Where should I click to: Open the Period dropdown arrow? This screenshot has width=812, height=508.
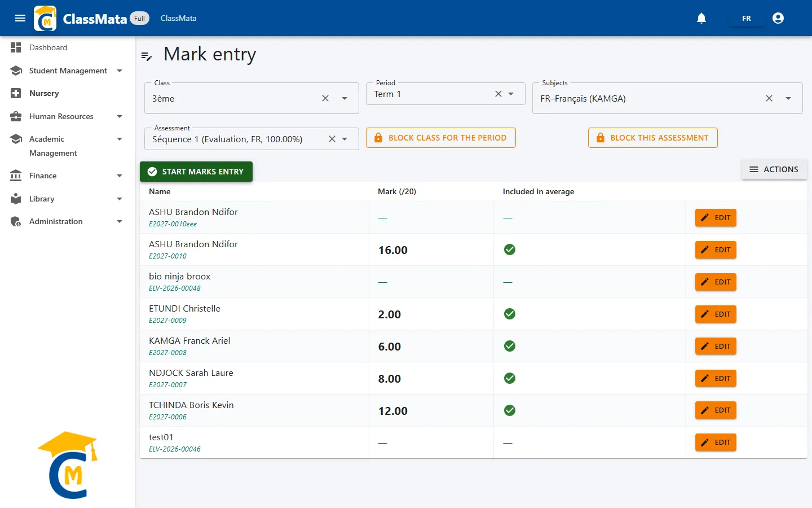coord(511,94)
